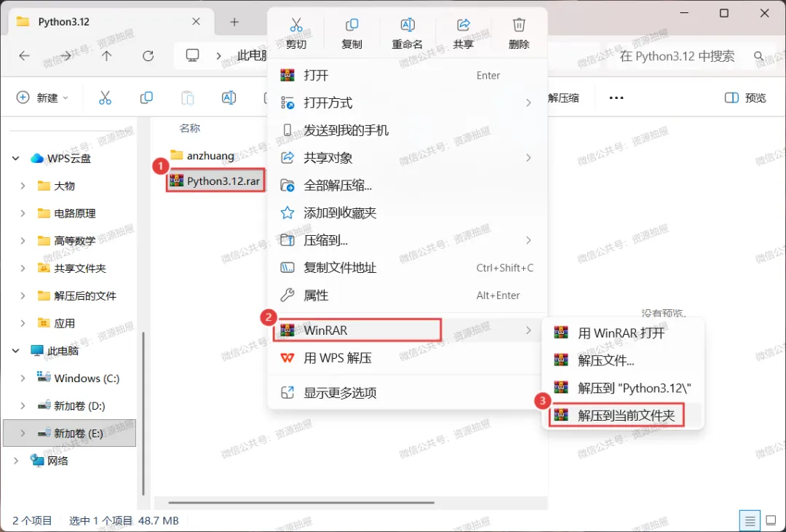Click the Refresh icon
Viewport: 786px width, 532px height.
[148, 55]
